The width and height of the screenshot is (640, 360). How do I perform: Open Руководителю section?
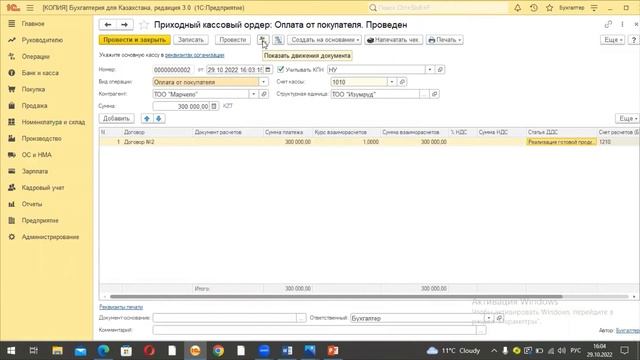coord(42,40)
